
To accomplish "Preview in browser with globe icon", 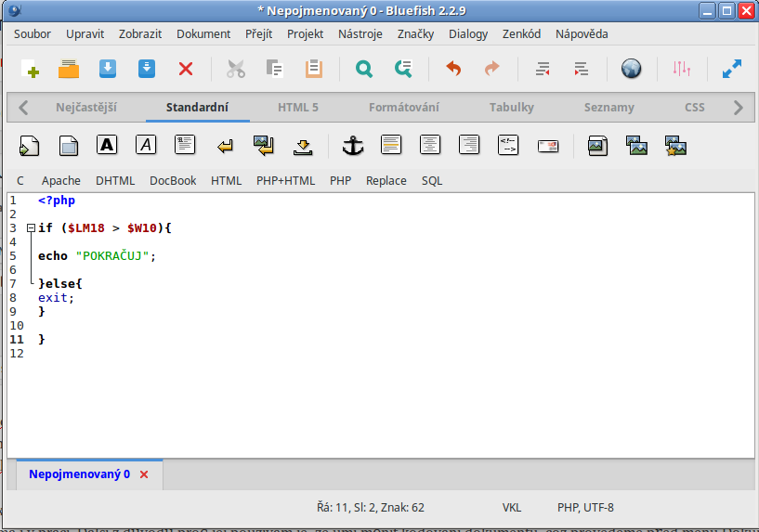I will point(631,69).
